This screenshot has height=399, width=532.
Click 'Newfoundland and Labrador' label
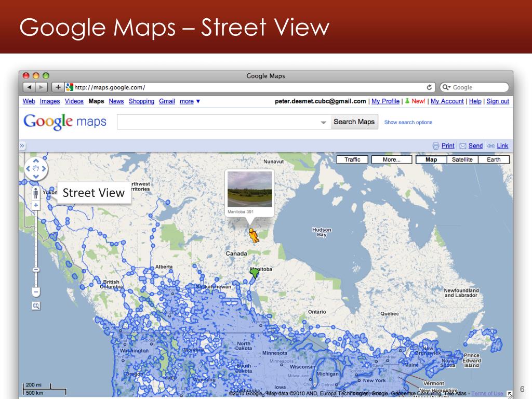click(461, 293)
